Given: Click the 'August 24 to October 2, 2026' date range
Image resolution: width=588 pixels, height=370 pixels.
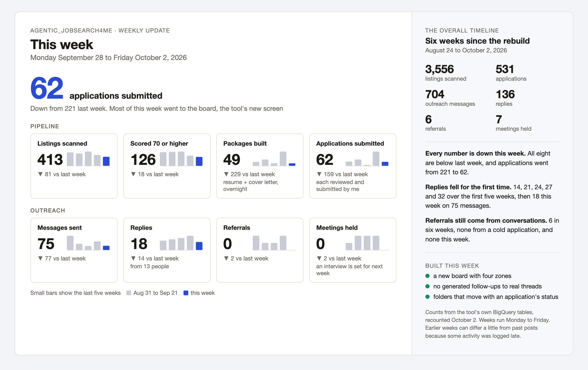Looking at the screenshot, I should point(466,50).
